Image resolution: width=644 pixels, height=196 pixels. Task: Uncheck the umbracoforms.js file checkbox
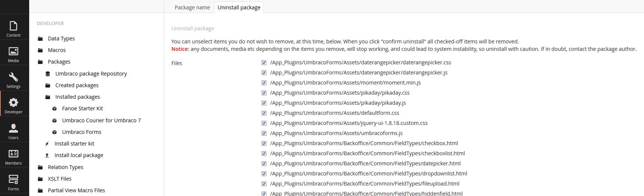[264, 133]
